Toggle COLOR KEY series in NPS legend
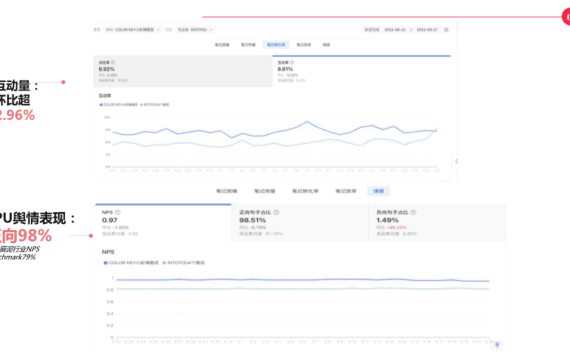This screenshot has height=360, width=570. click(131, 263)
